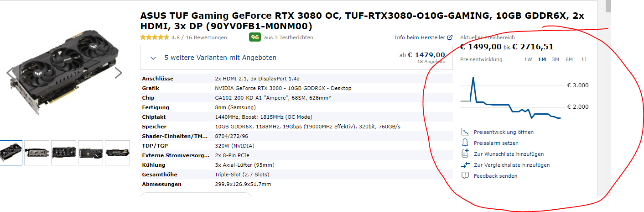
Task: Click Zur Vergleichsliste hinzufügen
Action: [x=512, y=165]
